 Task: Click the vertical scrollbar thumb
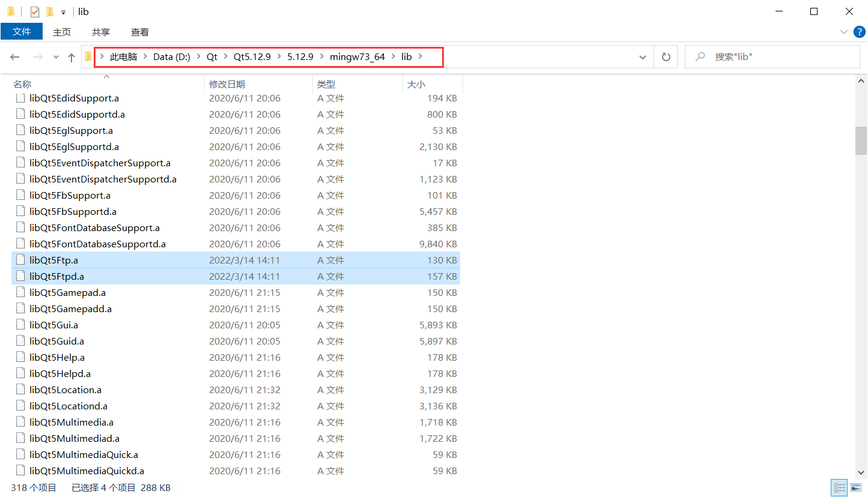(861, 140)
